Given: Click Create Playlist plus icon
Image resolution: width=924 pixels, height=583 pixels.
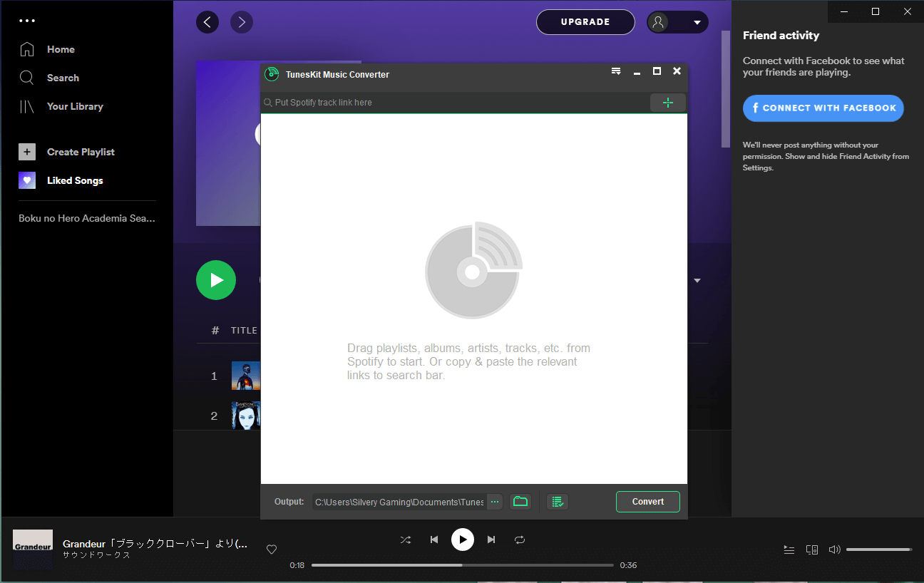Looking at the screenshot, I should coord(27,152).
